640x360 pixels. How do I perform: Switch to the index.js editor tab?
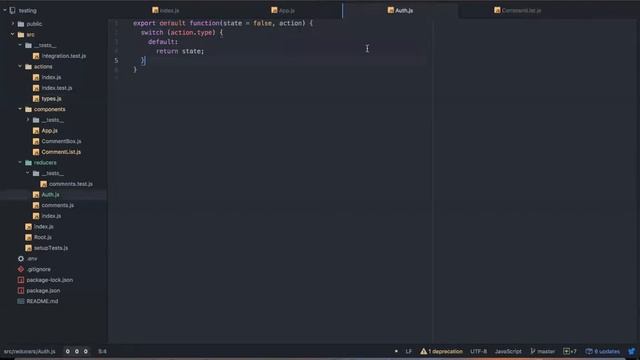click(166, 10)
